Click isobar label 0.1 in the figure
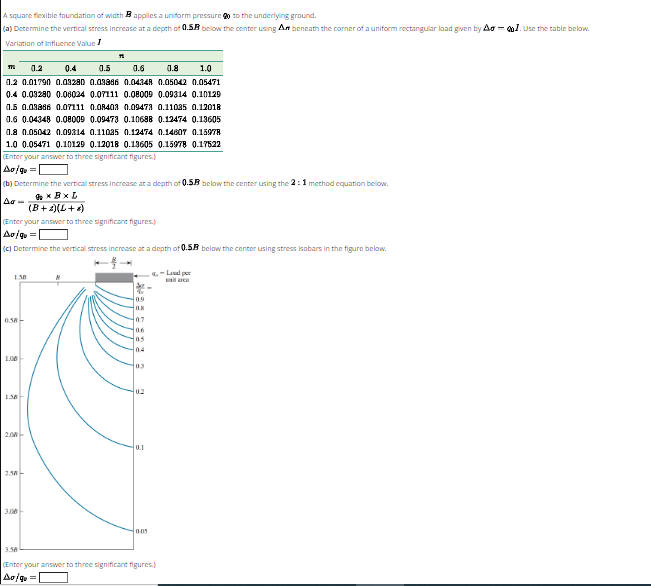Viewport: 651px width, 586px height. 140,447
